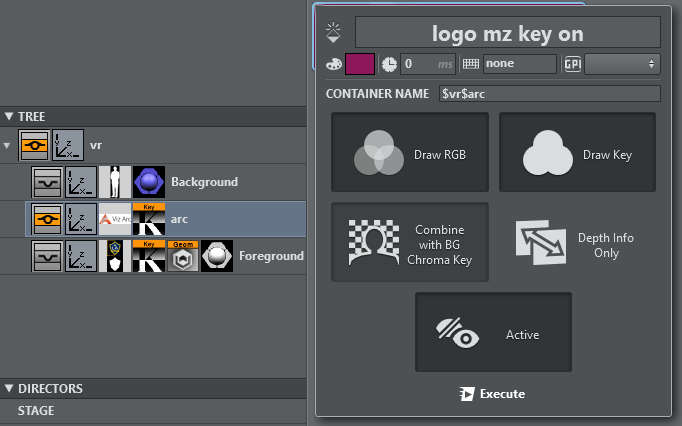682x426 pixels.
Task: Collapse the TREE panel section
Action: tap(9, 116)
